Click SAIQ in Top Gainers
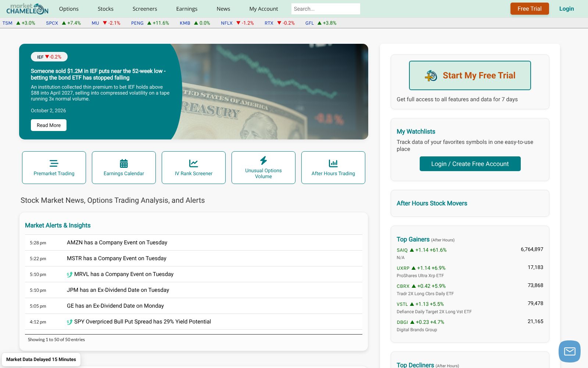588x368 pixels. tap(402, 250)
